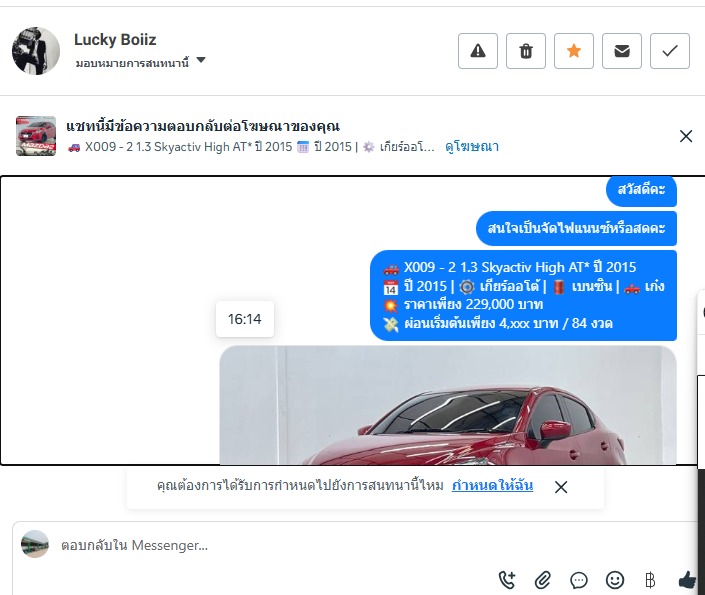Close the assignment prompt notification
Screen dimensions: 705x595
click(561, 487)
